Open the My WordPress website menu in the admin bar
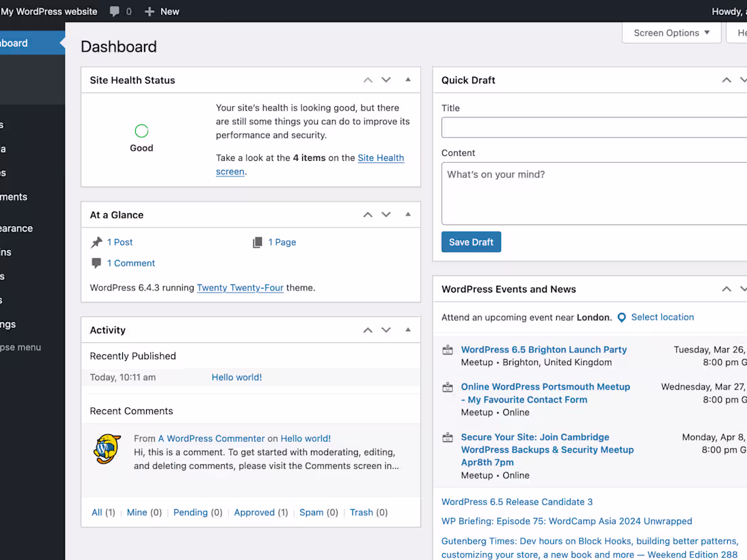The image size is (747, 560). (49, 11)
